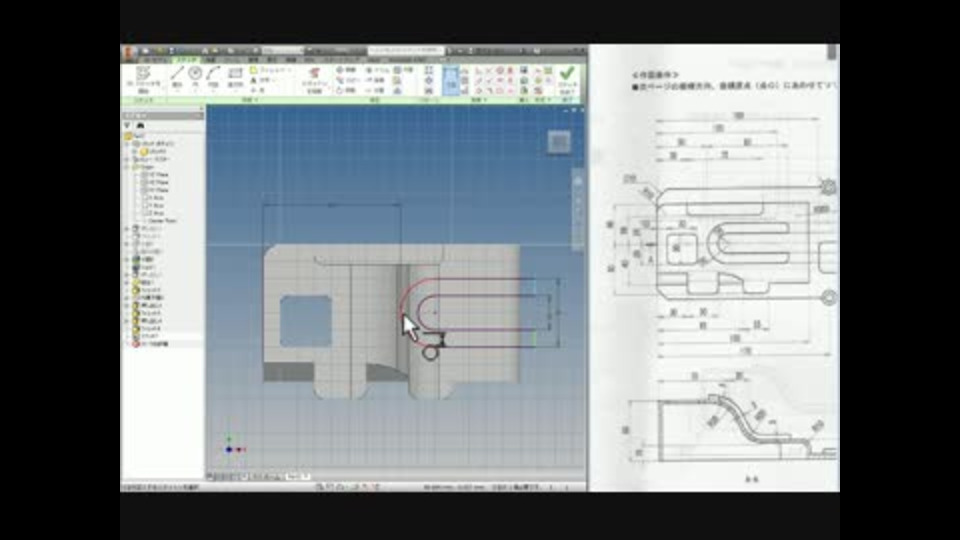Click the Create 2D Sketch button

click(143, 79)
